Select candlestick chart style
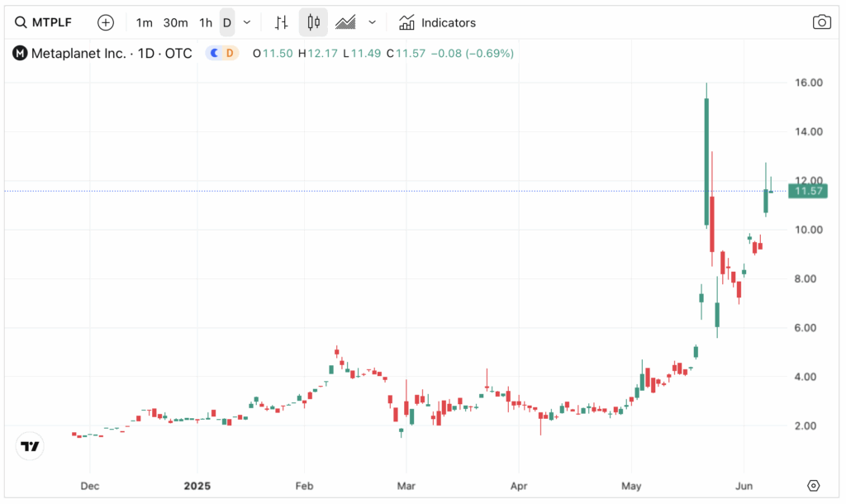 click(x=313, y=22)
